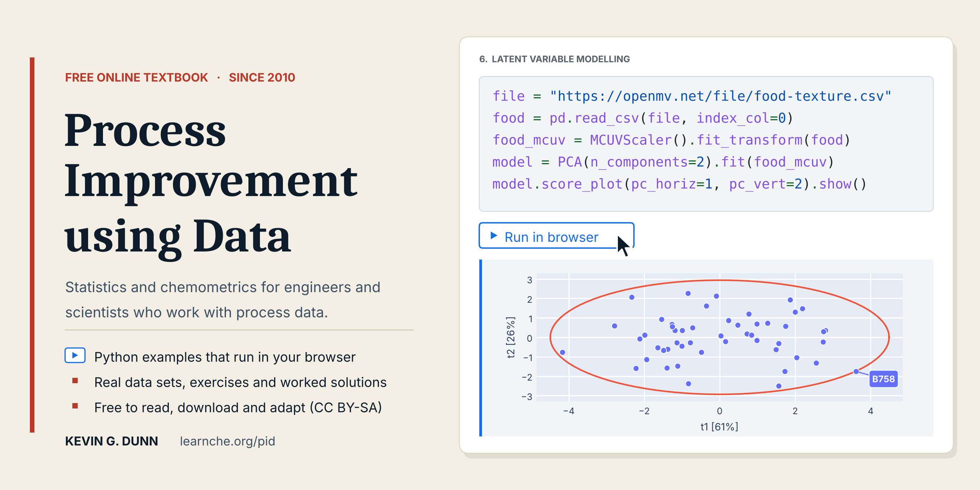Click Python examples that run in your browser
Screen dimensions: 980x490
[x=225, y=357]
